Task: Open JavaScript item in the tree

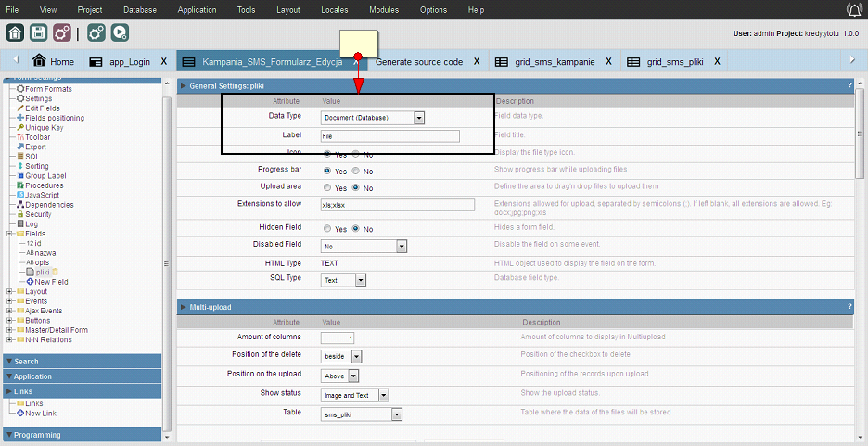Action: 42,195
